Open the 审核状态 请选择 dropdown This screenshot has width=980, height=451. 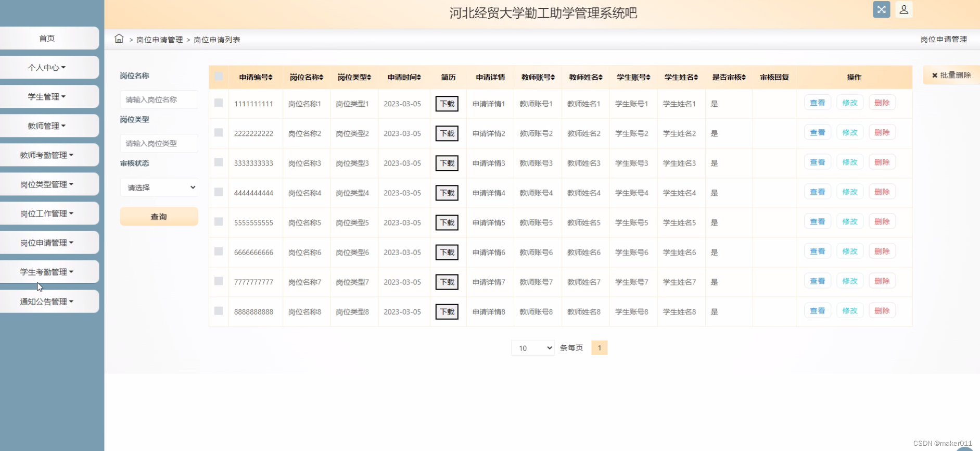pyautogui.click(x=159, y=187)
